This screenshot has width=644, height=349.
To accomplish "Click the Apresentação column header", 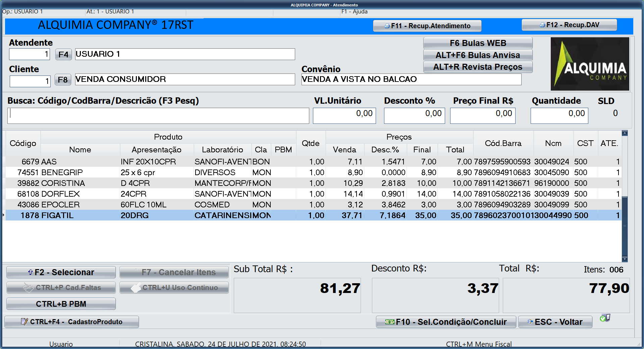I will tap(157, 150).
